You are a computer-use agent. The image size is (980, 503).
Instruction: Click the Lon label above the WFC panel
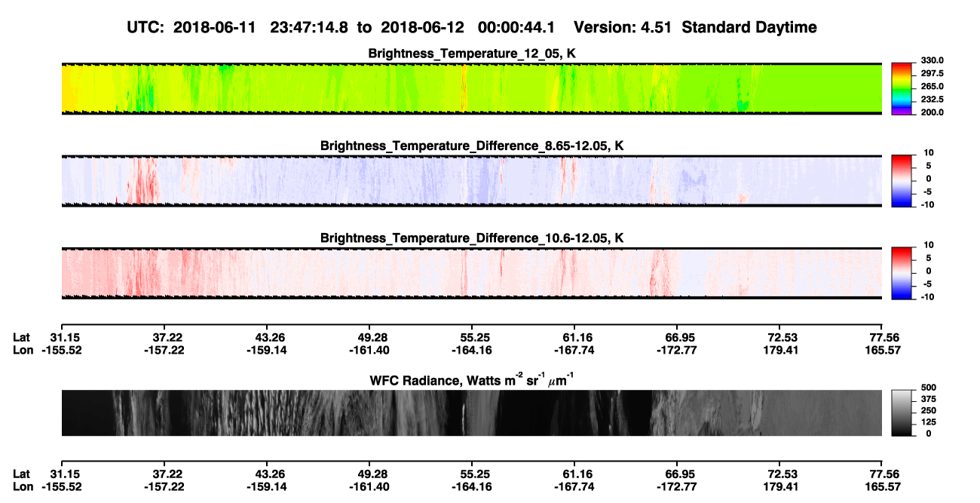point(23,350)
